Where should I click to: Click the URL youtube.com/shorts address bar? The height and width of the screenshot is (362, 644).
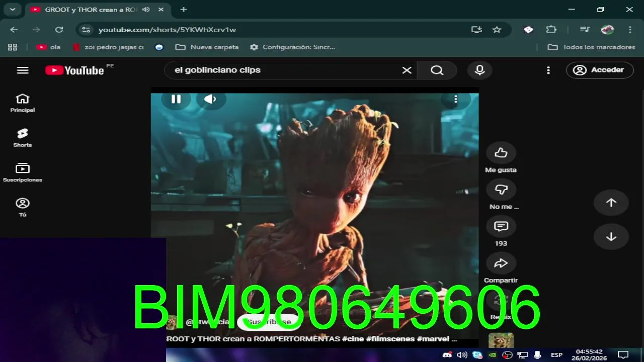(167, 30)
